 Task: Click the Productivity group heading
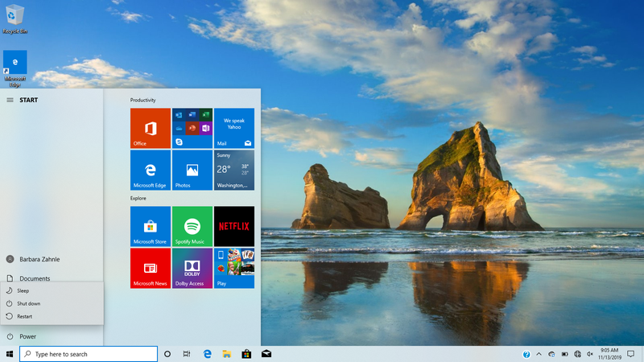[x=143, y=100]
